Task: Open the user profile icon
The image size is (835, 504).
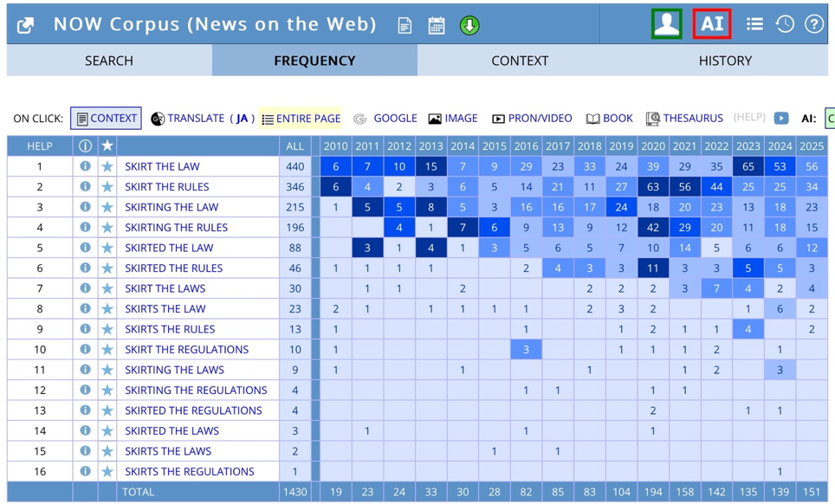Action: (x=667, y=24)
